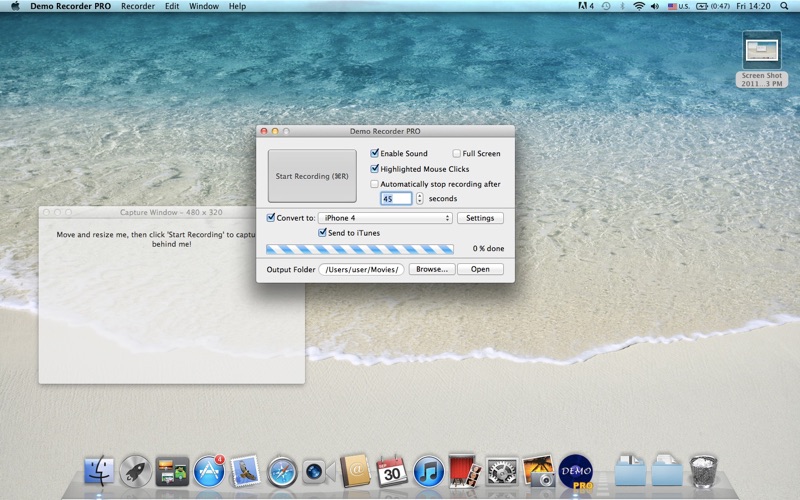
Task: Open the second Dock folder stack
Action: 666,470
